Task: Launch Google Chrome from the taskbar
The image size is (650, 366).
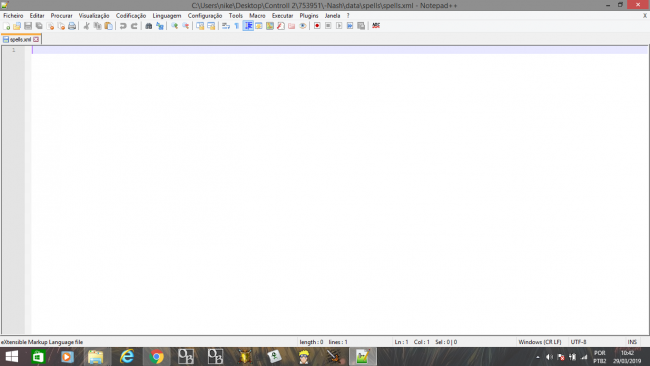Action: pyautogui.click(x=157, y=356)
